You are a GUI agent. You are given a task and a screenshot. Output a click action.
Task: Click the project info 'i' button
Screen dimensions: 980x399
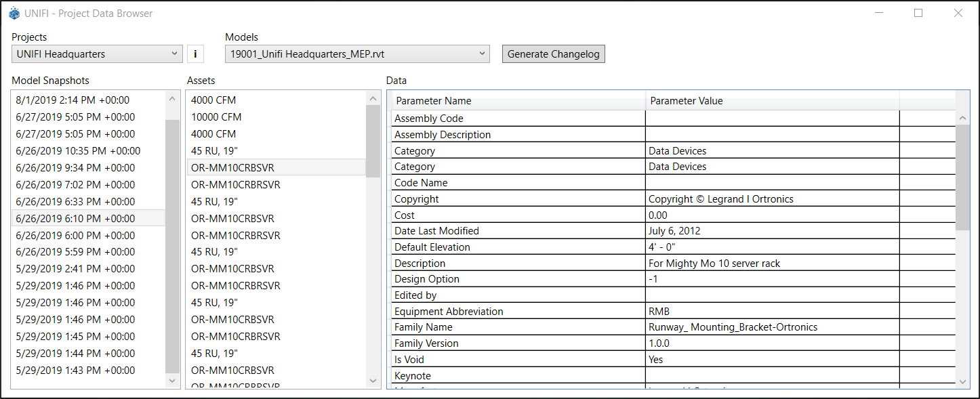click(195, 54)
